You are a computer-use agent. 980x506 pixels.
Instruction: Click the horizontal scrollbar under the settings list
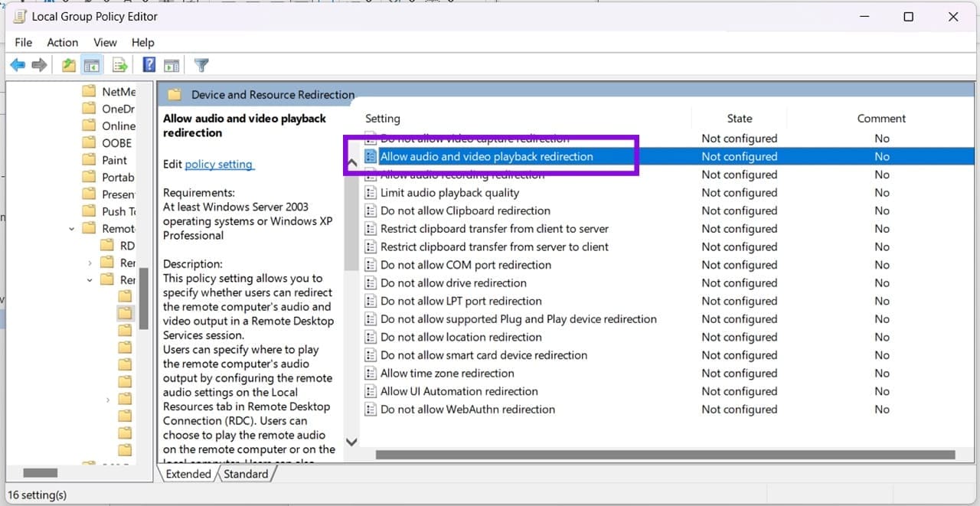[x=665, y=455]
